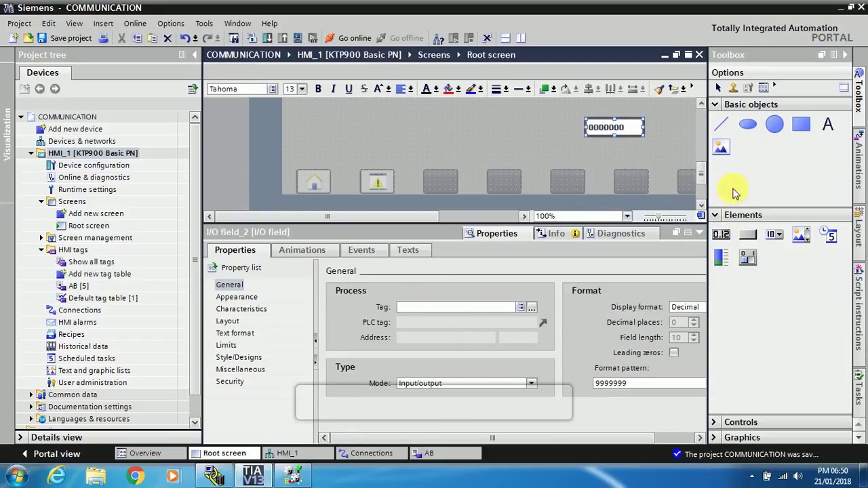Image resolution: width=868 pixels, height=488 pixels.
Task: Expand the Common data tree node
Action: point(31,394)
